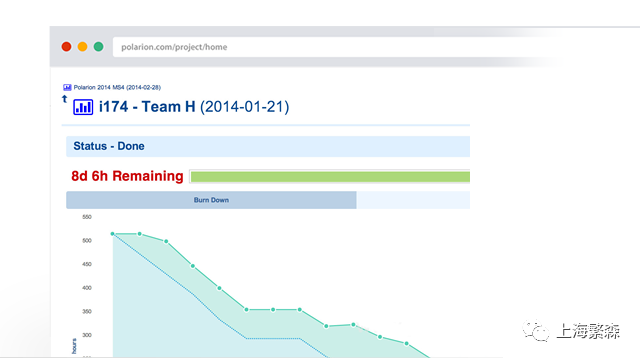Click the 500 y-axis label
Image resolution: width=640 pixels, height=360 pixels.
[87, 241]
